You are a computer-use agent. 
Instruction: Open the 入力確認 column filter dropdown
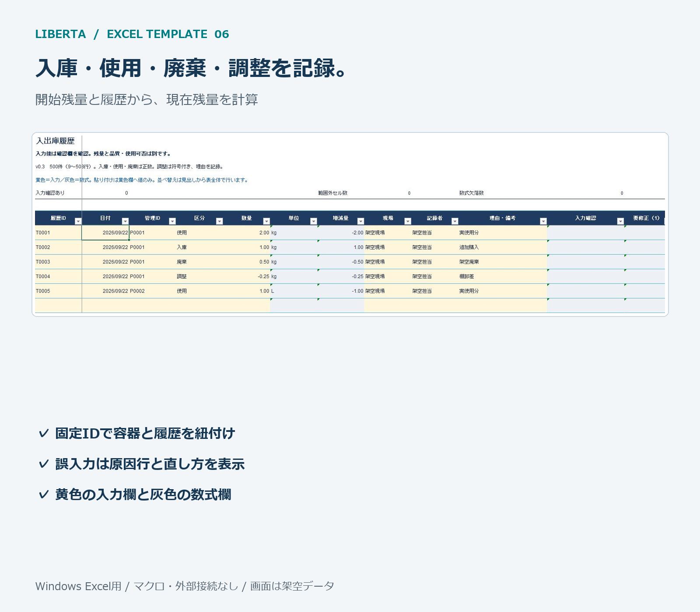(620, 221)
